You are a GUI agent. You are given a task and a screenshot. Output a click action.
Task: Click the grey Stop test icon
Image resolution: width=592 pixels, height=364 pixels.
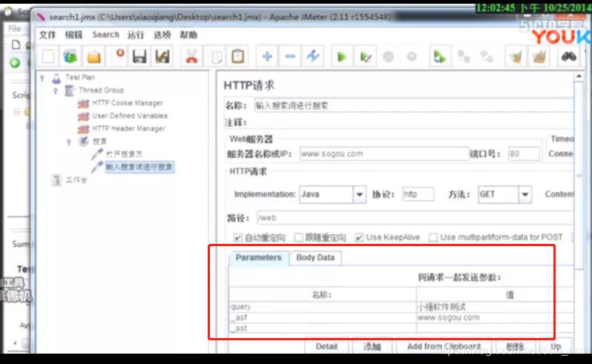click(x=388, y=56)
